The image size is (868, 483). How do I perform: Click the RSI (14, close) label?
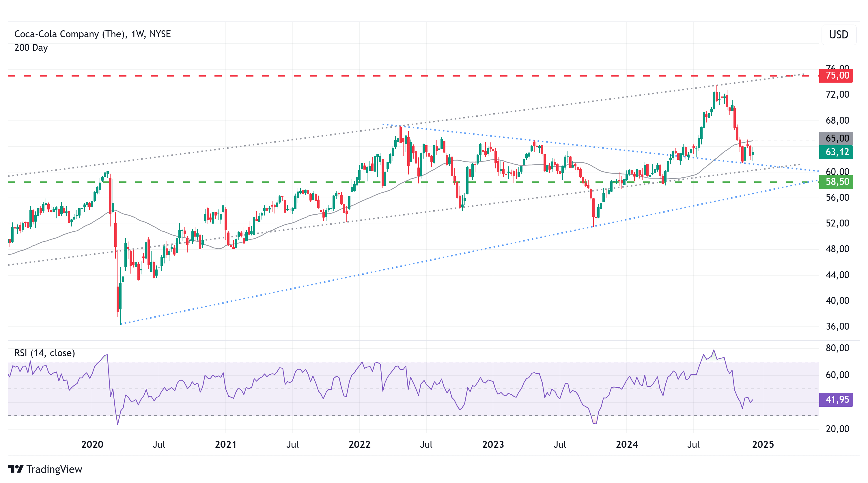coord(44,353)
